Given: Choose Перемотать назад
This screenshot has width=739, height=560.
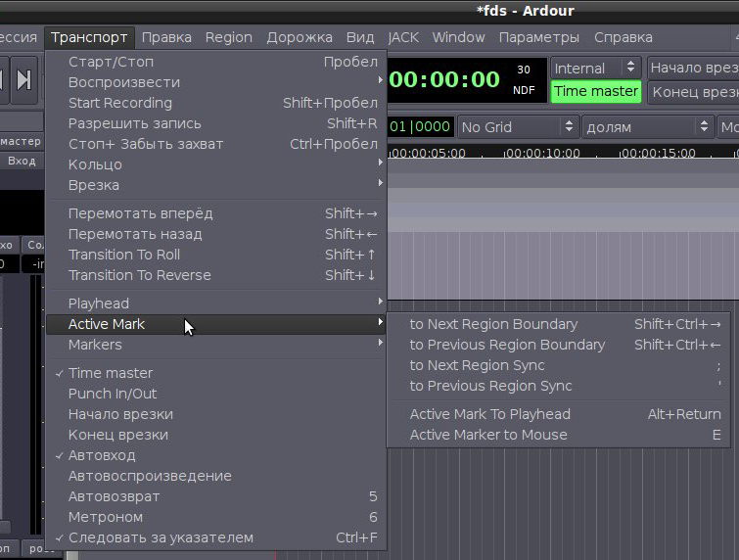Looking at the screenshot, I should click(x=216, y=234).
